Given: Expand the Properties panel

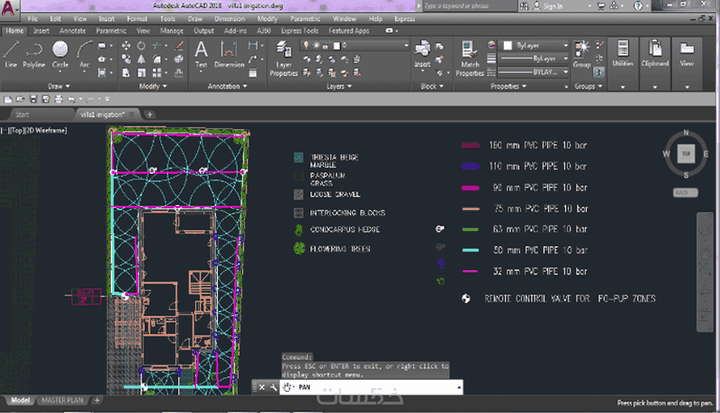Looking at the screenshot, I should coord(508,86).
